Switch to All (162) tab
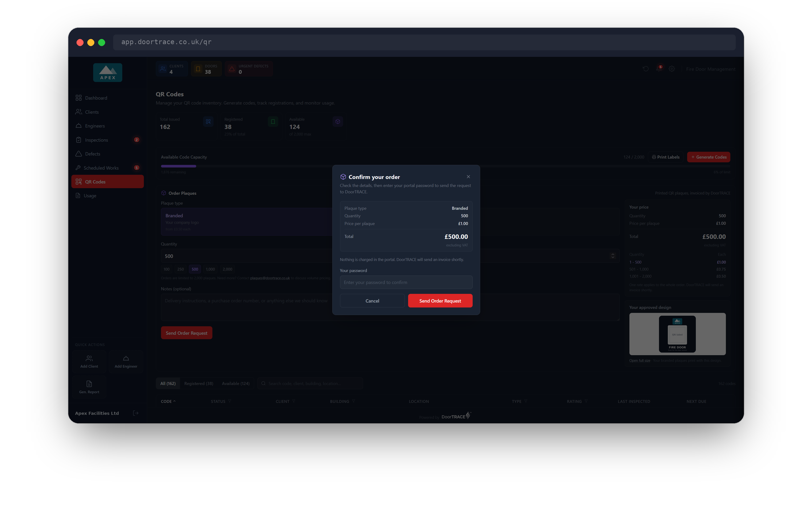Screen dimensions: 812x521 (168, 383)
